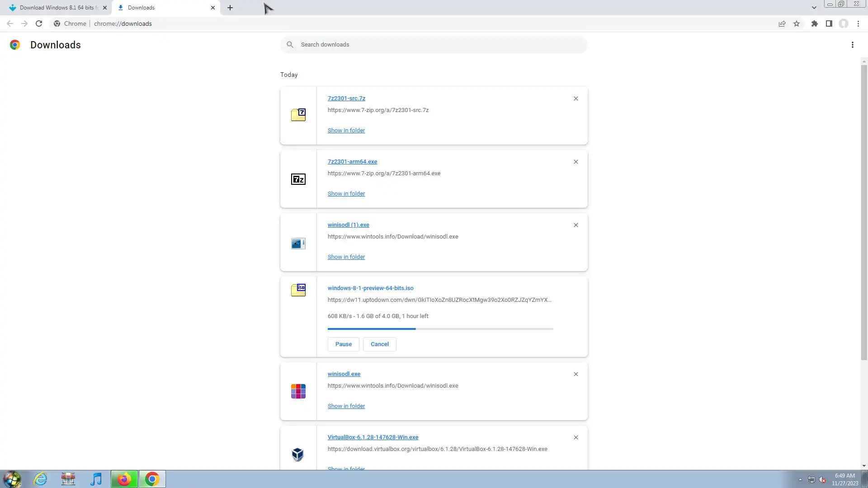Launch Firefox from the taskbar

[x=124, y=479]
